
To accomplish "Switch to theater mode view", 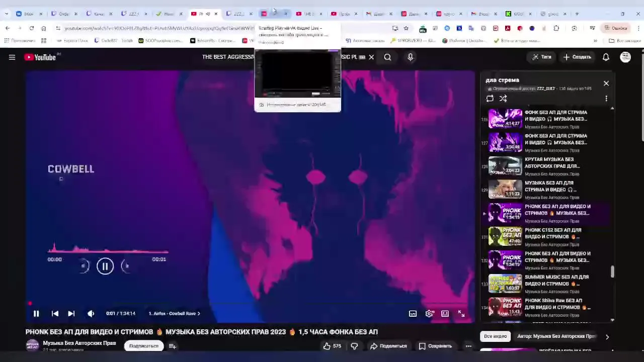I will (x=445, y=313).
